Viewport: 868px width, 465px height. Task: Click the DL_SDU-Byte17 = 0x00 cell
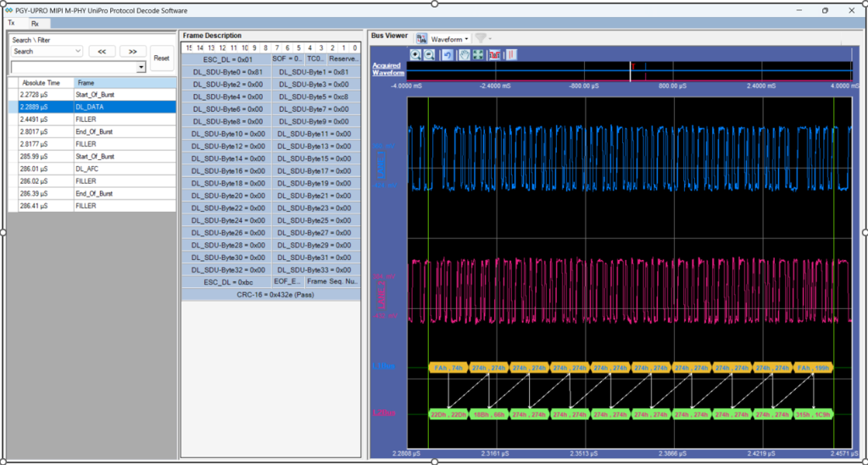316,171
